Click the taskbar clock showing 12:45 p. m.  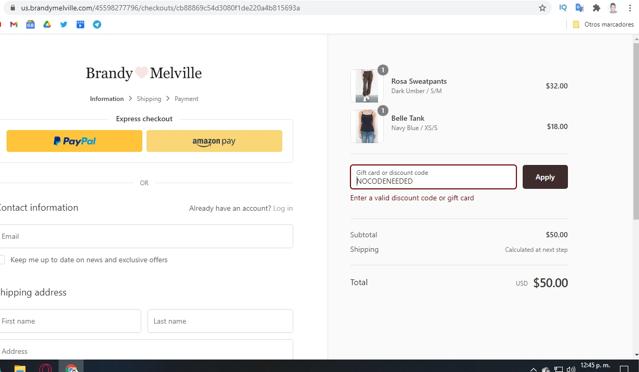(x=595, y=366)
